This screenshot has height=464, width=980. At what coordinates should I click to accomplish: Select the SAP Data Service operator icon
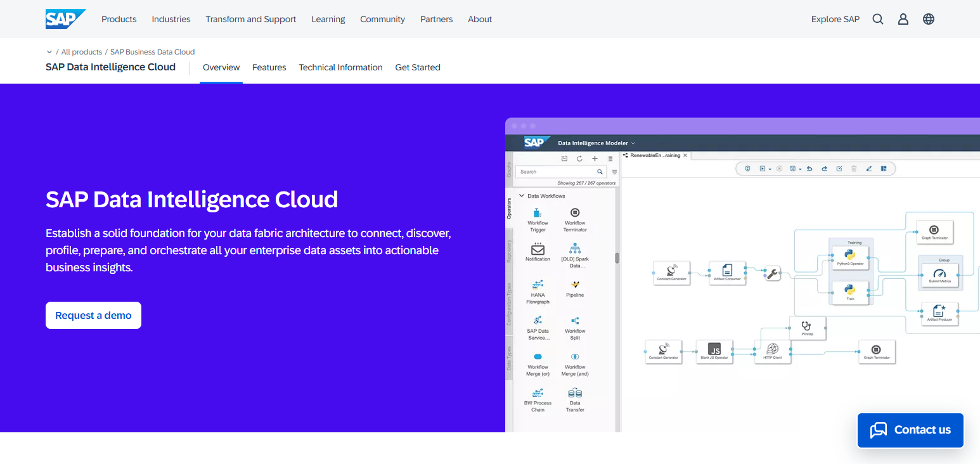point(538,321)
